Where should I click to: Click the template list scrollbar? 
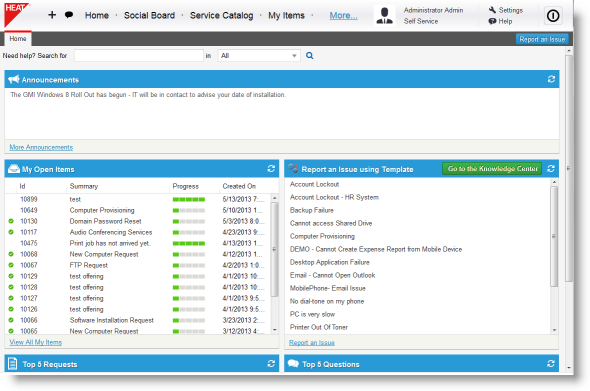554,236
